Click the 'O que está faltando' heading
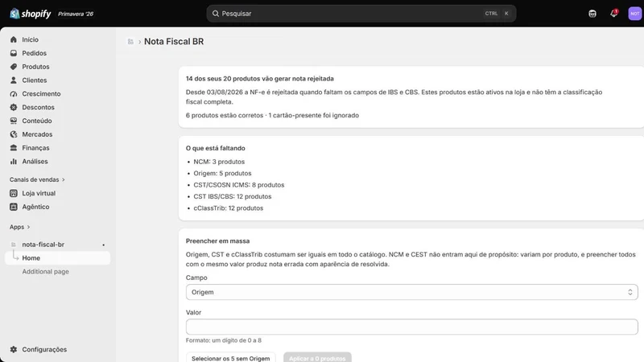Screen dimensions: 644x362 coord(215,148)
